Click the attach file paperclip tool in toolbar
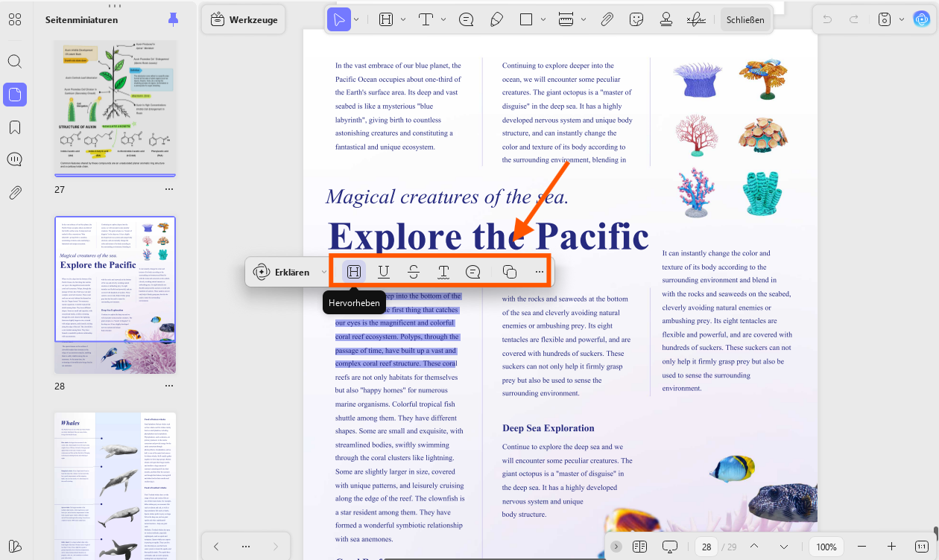939x560 pixels. (x=607, y=20)
